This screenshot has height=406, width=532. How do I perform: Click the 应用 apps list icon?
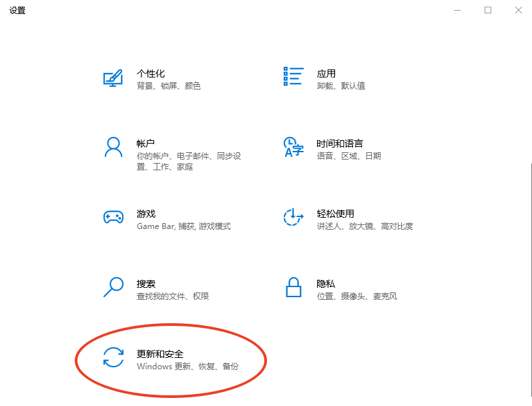coord(294,76)
